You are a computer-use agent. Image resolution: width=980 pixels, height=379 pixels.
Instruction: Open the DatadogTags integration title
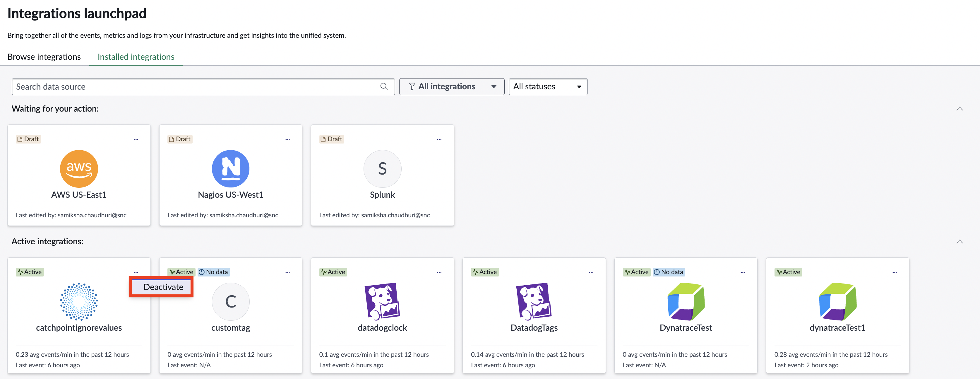pyautogui.click(x=534, y=328)
